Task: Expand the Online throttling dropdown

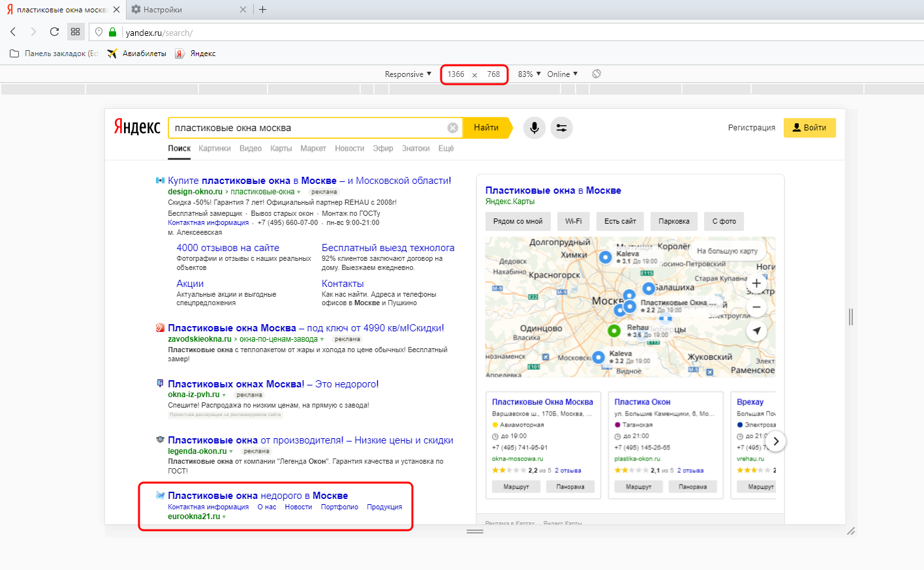Action: (562, 74)
